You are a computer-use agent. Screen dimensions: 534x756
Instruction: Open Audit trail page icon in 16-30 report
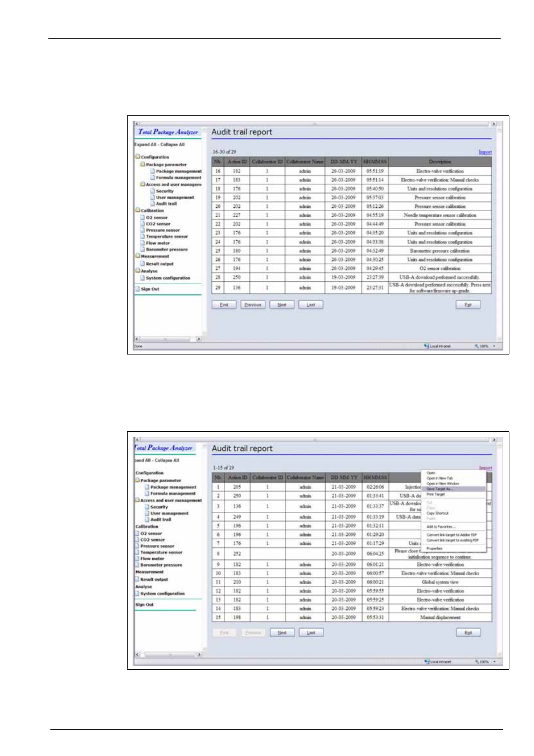(x=152, y=204)
